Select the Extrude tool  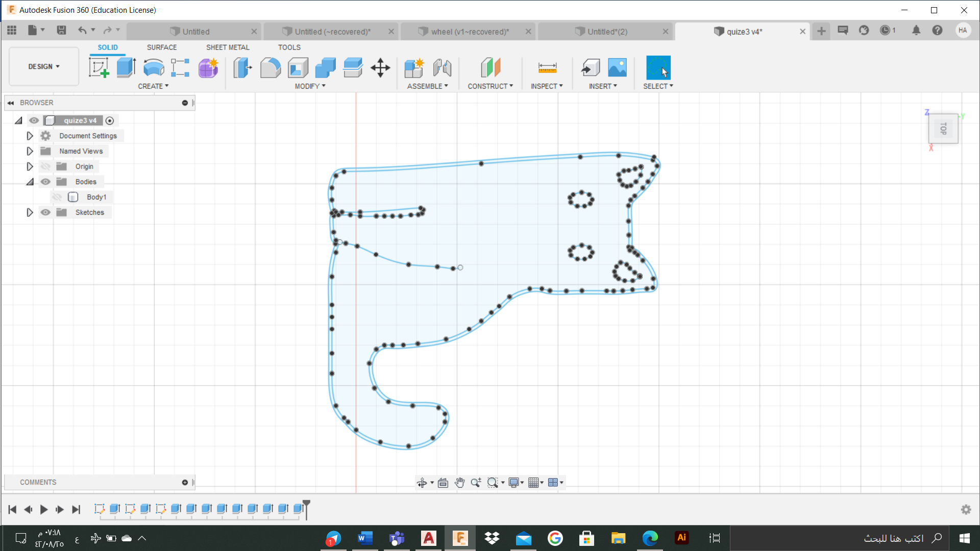126,67
